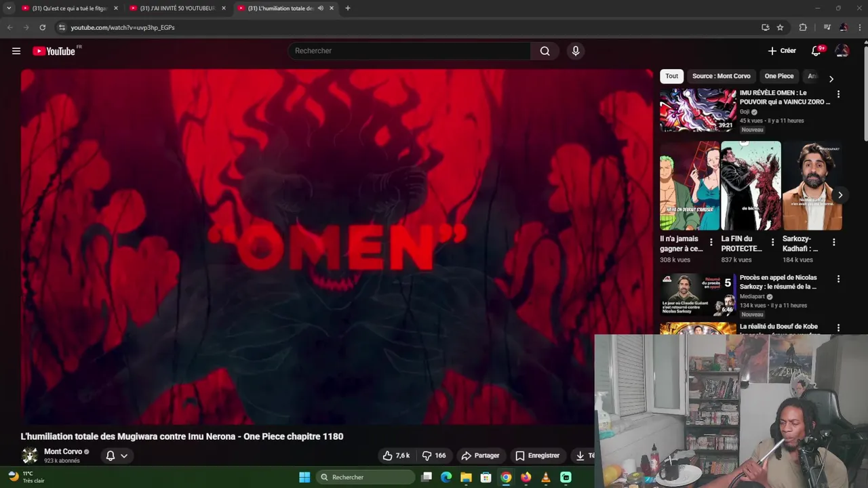Close the 'L'humiliation totale' browser tab
Image resolution: width=868 pixels, height=488 pixels.
click(x=332, y=8)
